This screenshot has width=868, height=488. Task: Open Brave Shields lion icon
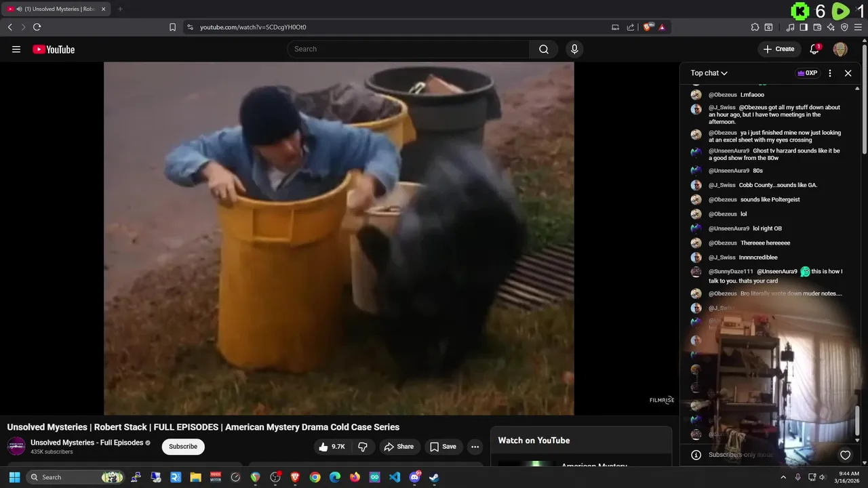coord(648,27)
